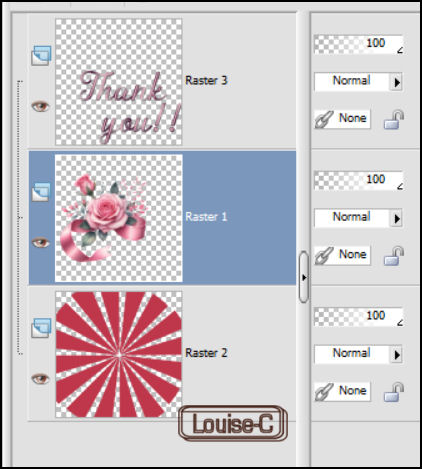Select the Raster 1 layer name
This screenshot has width=423, height=470.
206,217
